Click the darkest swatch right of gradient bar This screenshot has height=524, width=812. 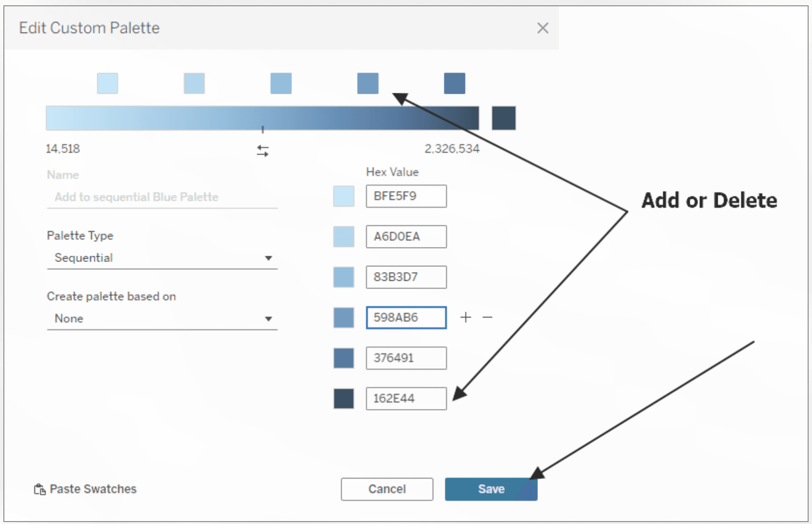(x=504, y=118)
